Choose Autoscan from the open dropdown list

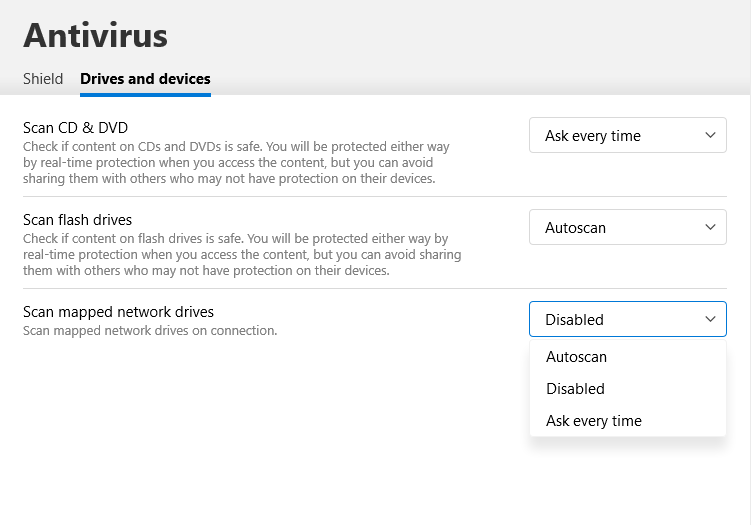(x=577, y=357)
